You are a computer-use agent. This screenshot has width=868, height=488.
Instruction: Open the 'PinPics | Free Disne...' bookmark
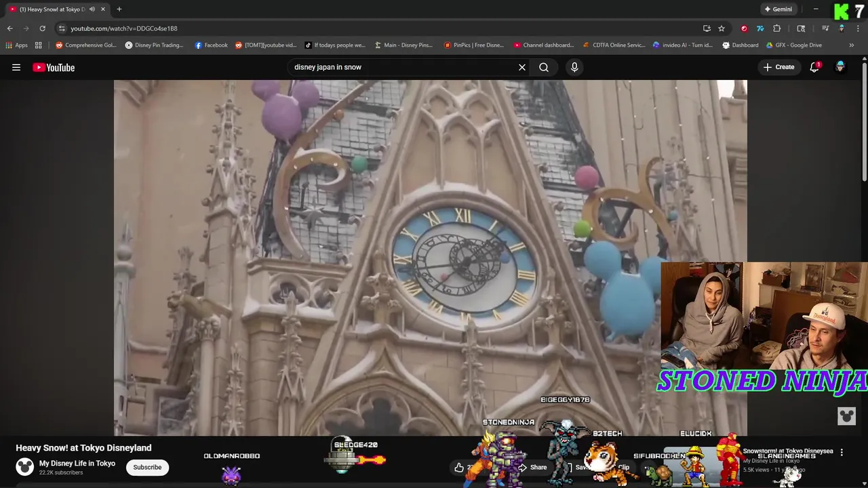coord(473,45)
